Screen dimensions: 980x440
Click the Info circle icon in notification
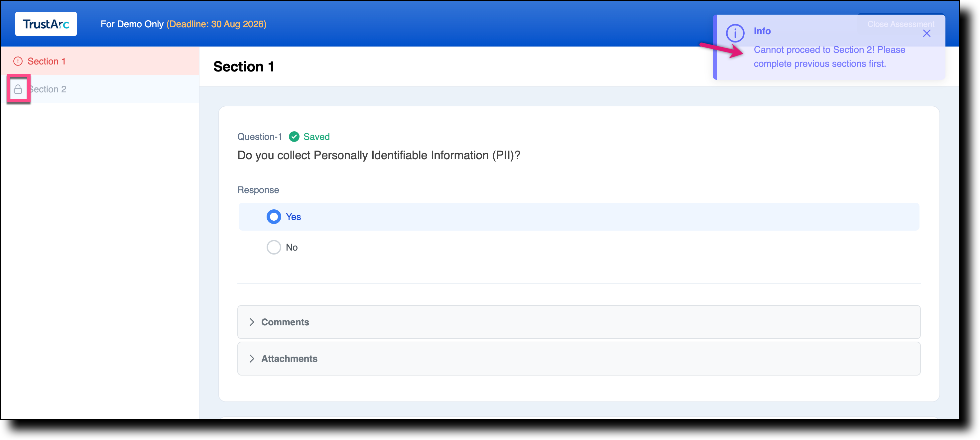735,33
